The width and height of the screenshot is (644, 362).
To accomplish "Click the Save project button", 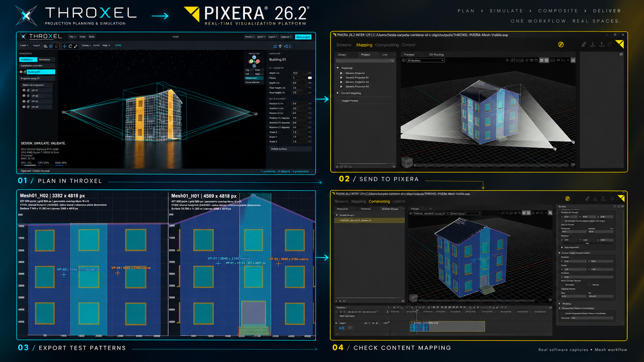I will coord(303,37).
